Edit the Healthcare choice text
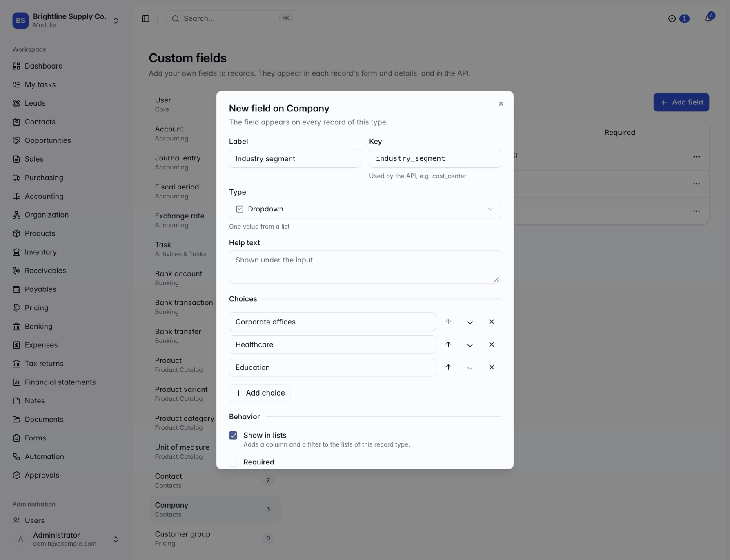 332,344
